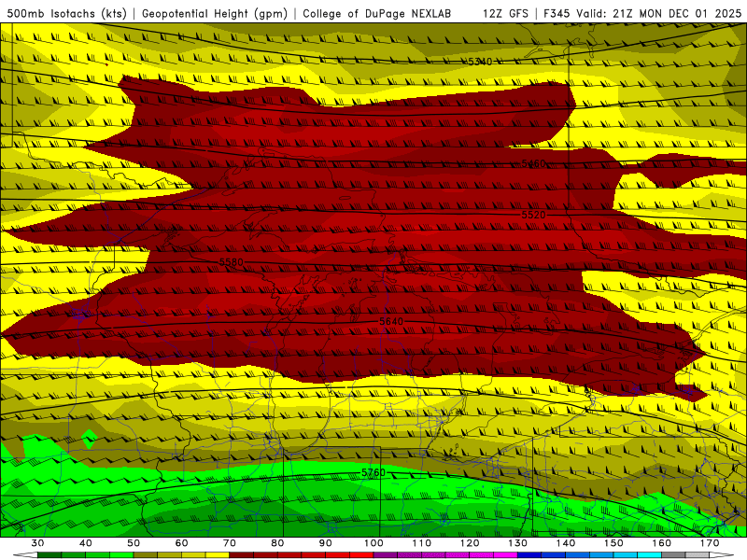The width and height of the screenshot is (747, 560).
Task: Click the 5340 height contour label
Action: [x=480, y=62]
